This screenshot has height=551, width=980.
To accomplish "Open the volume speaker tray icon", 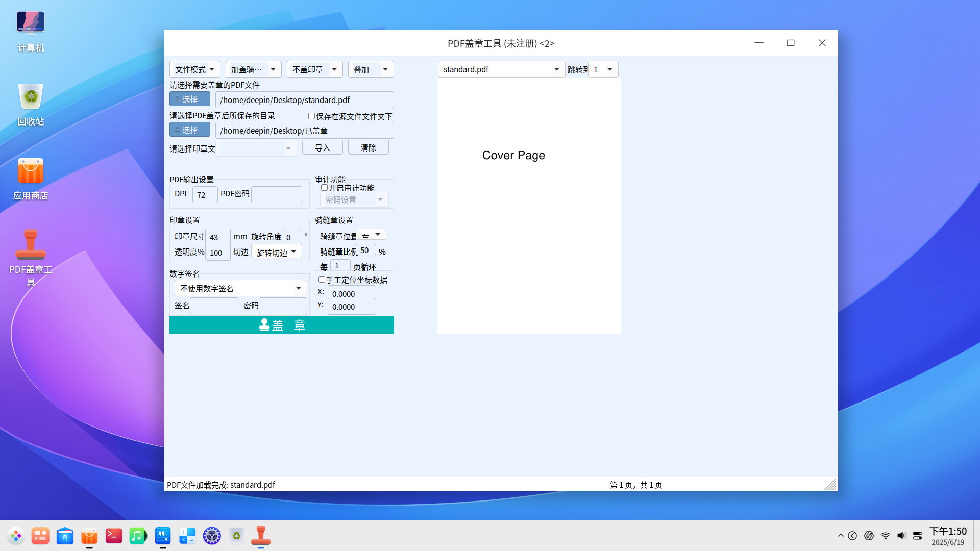I will (x=902, y=536).
